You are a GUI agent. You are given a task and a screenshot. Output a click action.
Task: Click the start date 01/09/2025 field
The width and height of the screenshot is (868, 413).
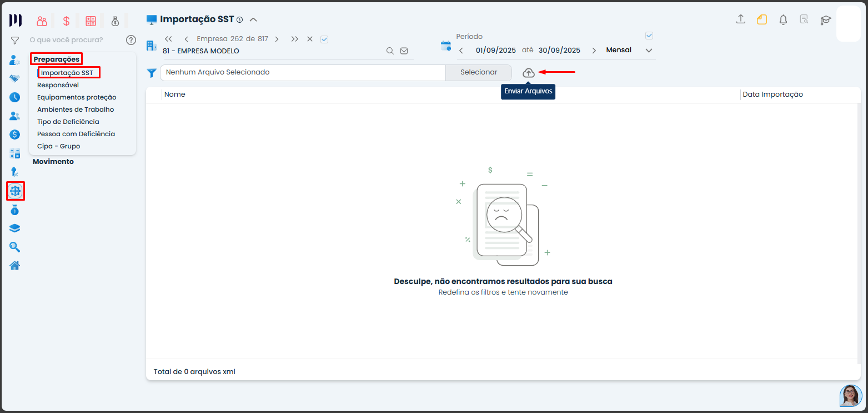[496, 51]
